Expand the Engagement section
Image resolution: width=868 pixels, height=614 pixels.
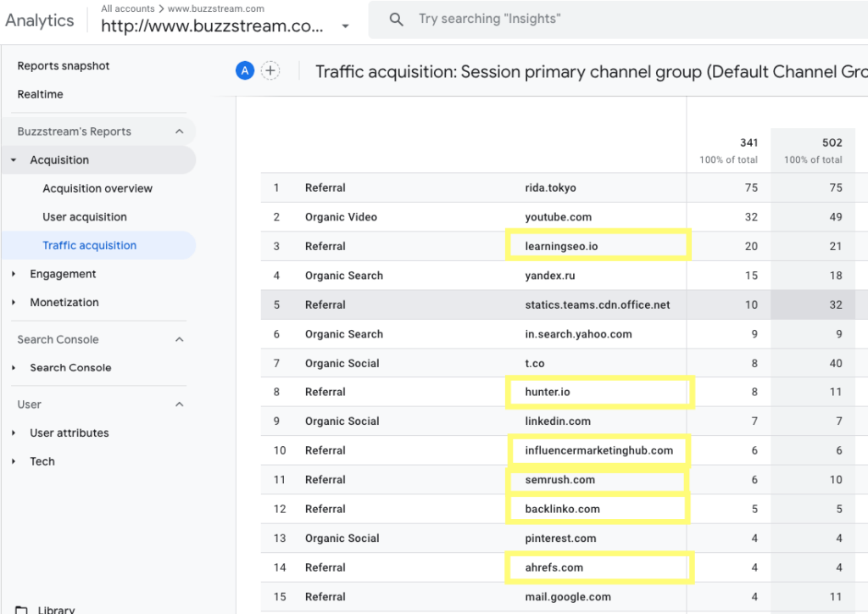click(15, 274)
